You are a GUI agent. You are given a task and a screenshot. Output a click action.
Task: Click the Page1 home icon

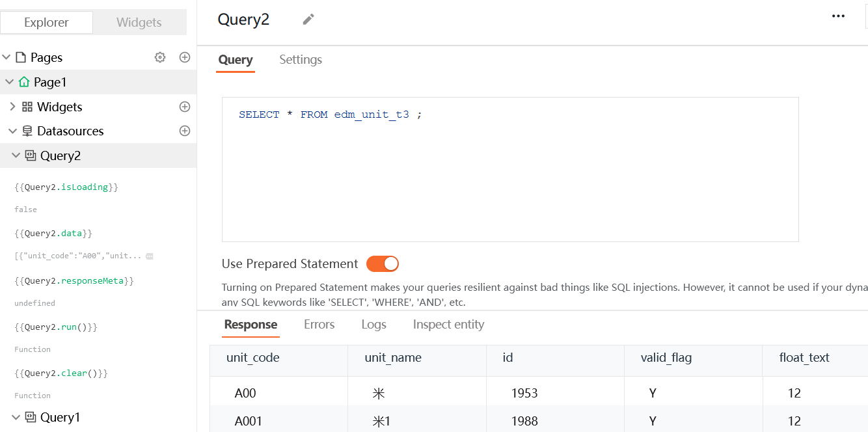tap(24, 82)
